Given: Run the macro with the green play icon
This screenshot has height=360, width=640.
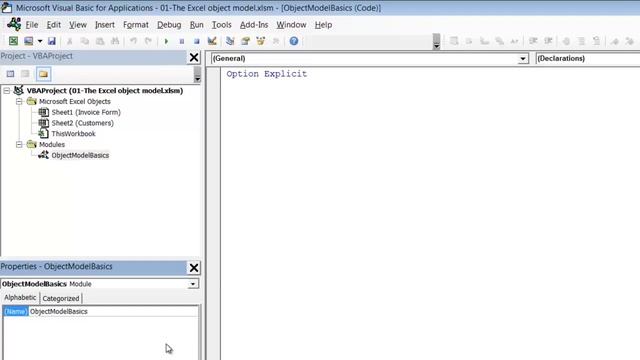Looking at the screenshot, I should pos(166,41).
